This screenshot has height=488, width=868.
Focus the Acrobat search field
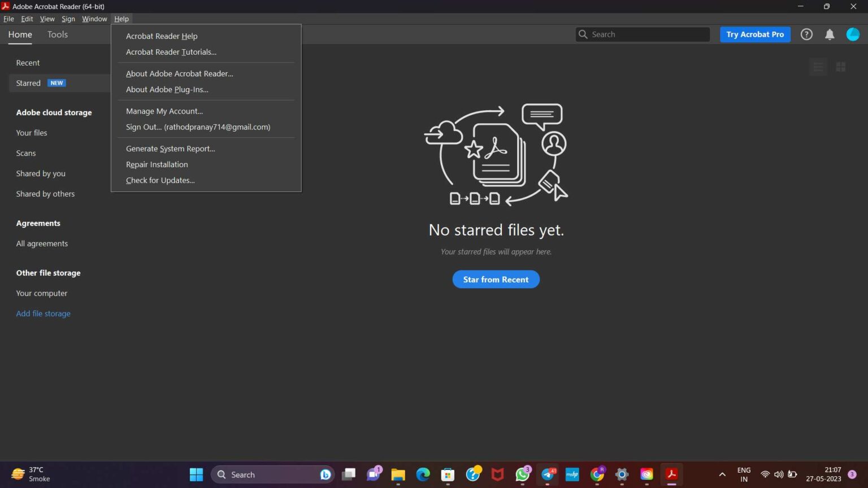click(643, 34)
